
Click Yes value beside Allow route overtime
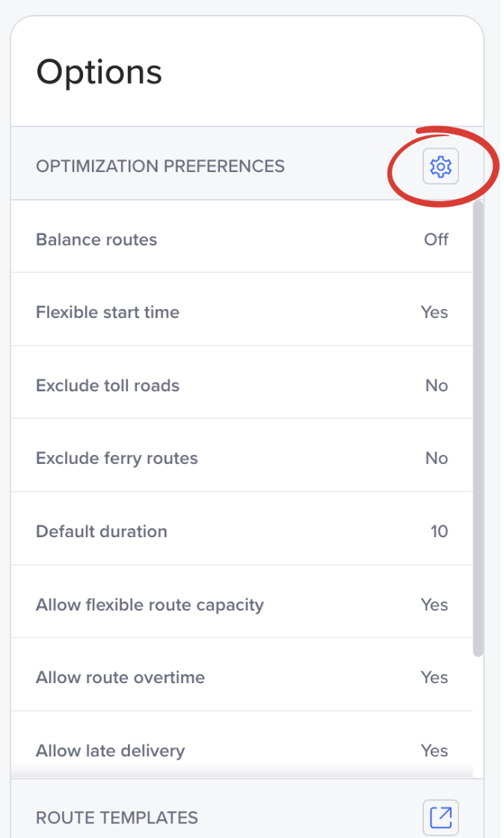(x=434, y=677)
